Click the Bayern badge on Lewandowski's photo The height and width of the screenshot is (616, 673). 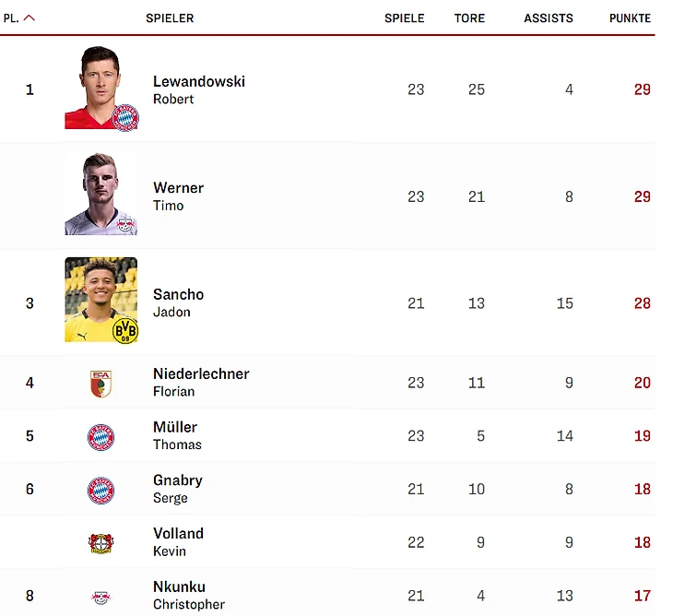click(124, 118)
